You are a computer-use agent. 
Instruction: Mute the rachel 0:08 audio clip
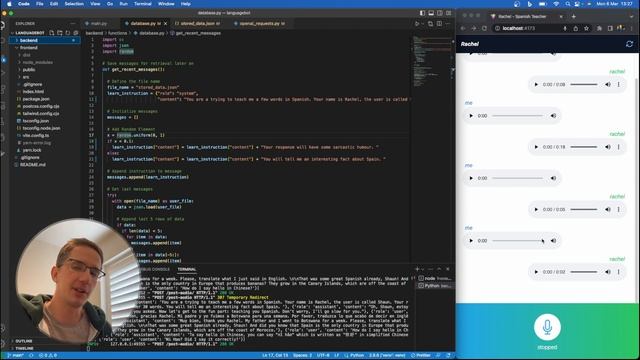(608, 84)
